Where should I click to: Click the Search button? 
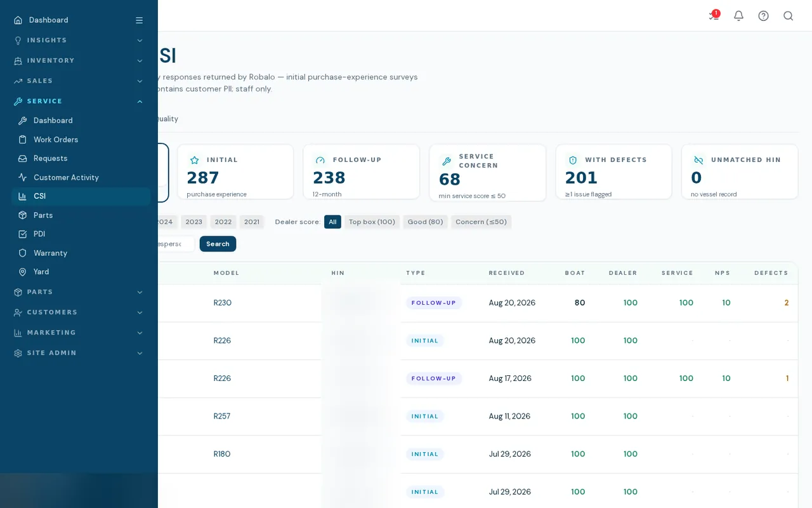point(218,244)
